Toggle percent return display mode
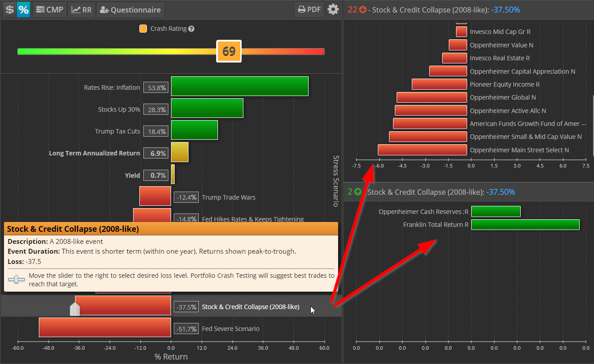The image size is (594, 364). pos(23,9)
